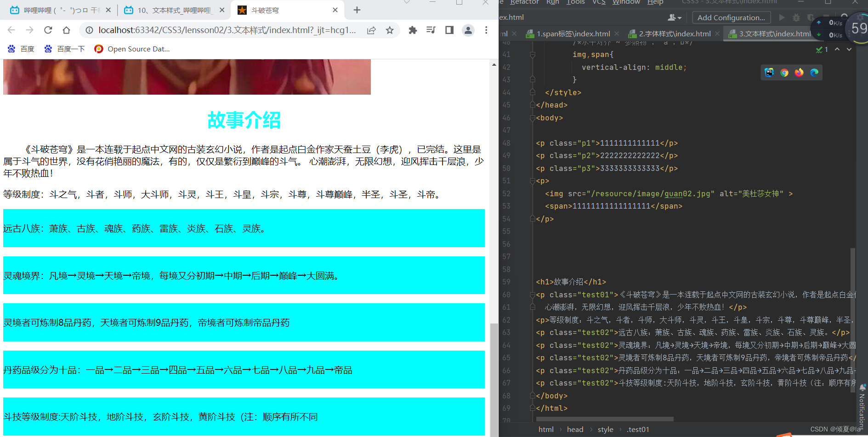The image size is (868, 437).
Task: Collapse the body tag fold at line 46
Action: pos(533,118)
